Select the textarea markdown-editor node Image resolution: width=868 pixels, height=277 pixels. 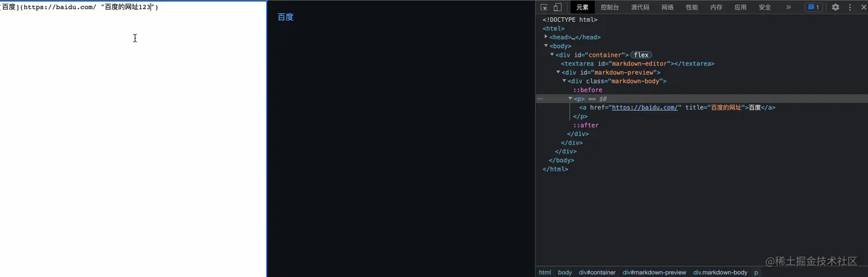[638, 63]
